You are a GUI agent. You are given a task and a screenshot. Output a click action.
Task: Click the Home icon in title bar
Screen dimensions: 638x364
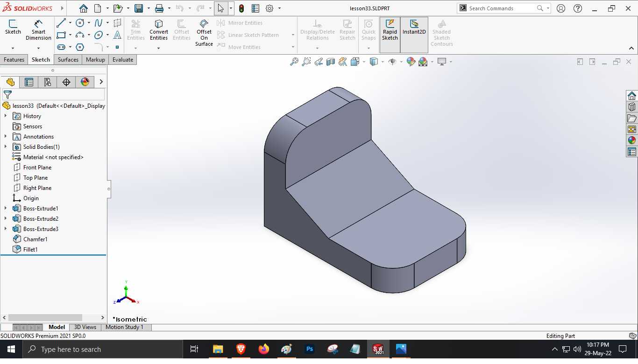pyautogui.click(x=83, y=8)
